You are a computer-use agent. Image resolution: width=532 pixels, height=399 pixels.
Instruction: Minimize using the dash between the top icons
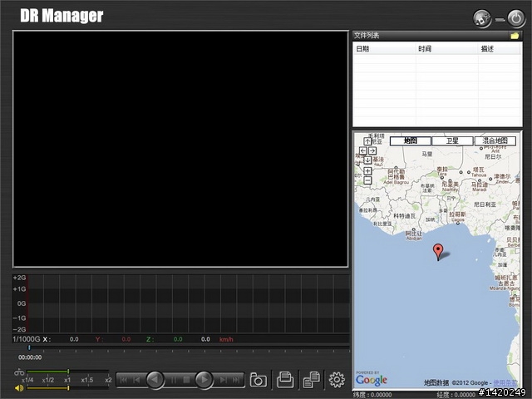coord(500,20)
